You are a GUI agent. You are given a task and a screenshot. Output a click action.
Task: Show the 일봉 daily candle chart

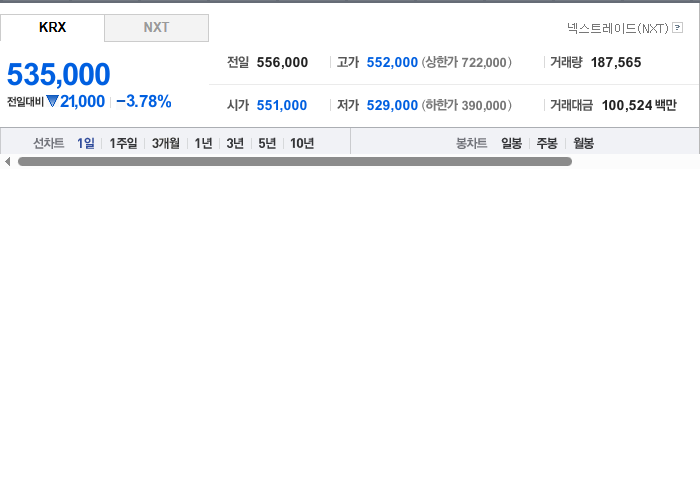point(511,143)
